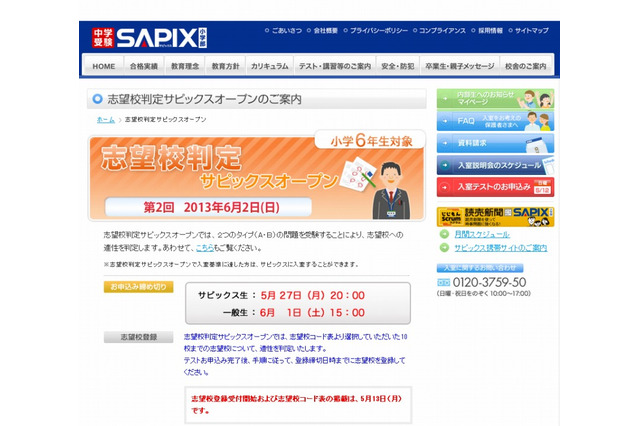Click the ホーム breadcrumb link
Image resolution: width=640 pixels, height=426 pixels.
pyautogui.click(x=106, y=120)
